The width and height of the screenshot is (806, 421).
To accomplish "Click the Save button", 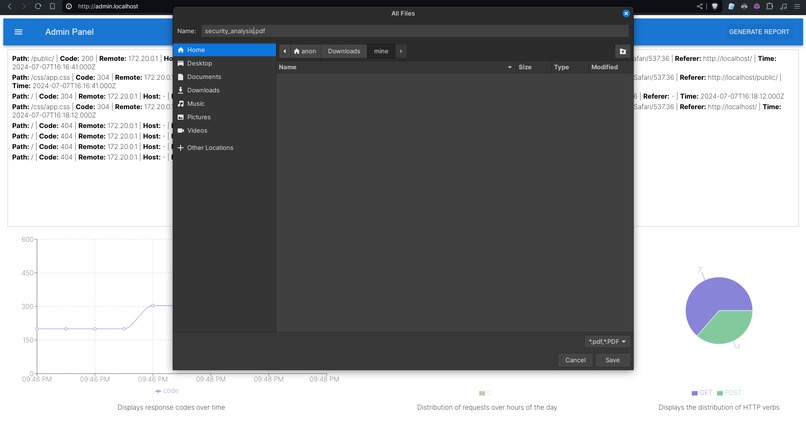I will click(x=612, y=360).
